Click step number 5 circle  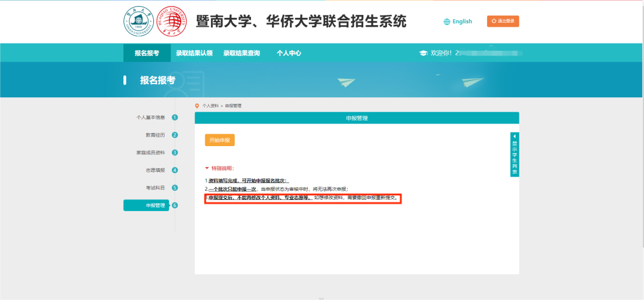point(175,188)
